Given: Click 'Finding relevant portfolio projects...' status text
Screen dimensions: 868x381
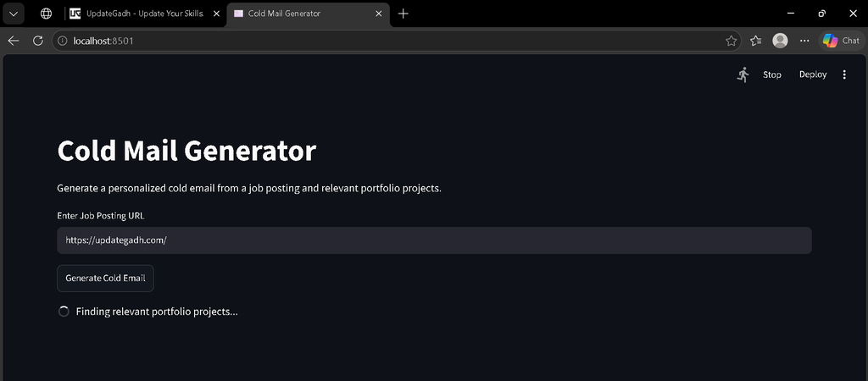Looking at the screenshot, I should pos(157,312).
